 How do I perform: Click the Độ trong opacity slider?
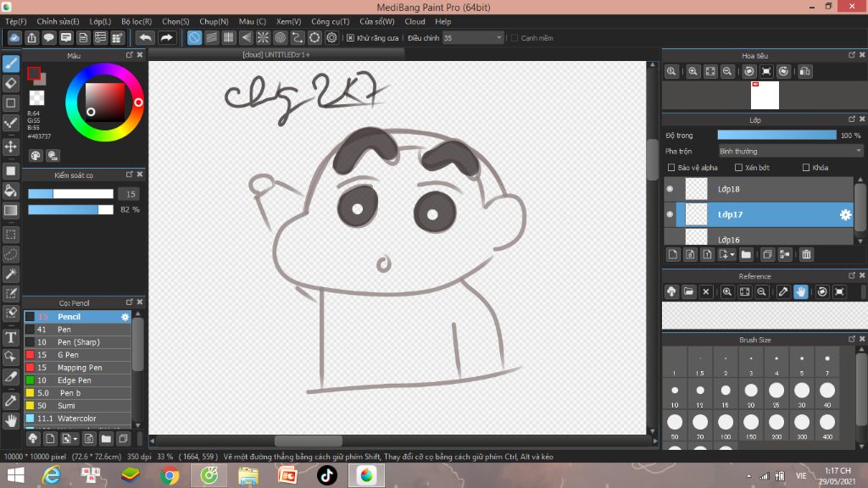[x=776, y=135]
